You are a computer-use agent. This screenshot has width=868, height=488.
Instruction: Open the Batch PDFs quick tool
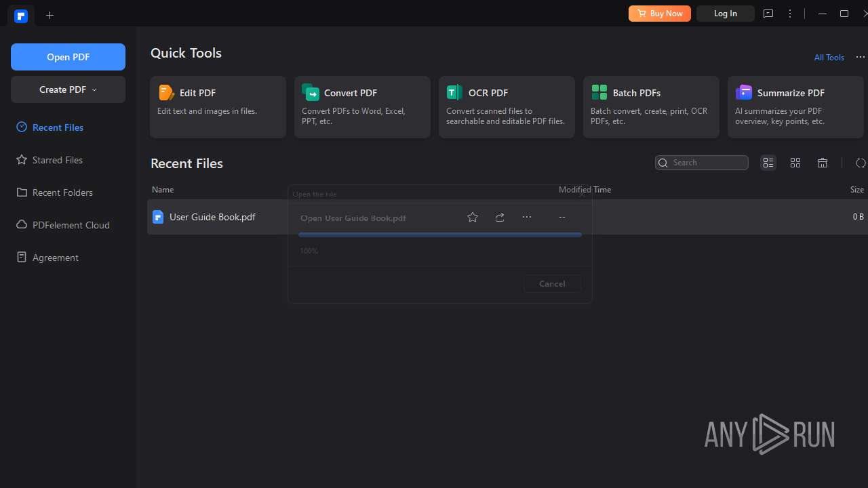(651, 107)
